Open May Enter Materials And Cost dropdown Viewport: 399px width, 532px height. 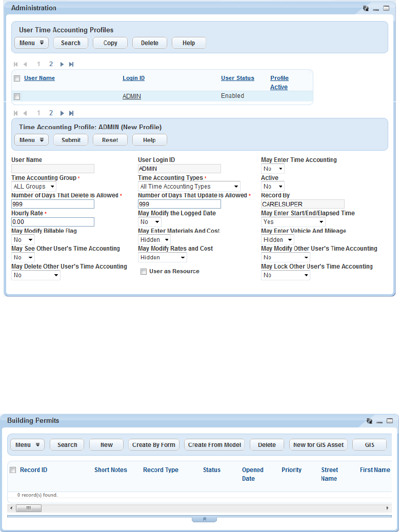154,239
